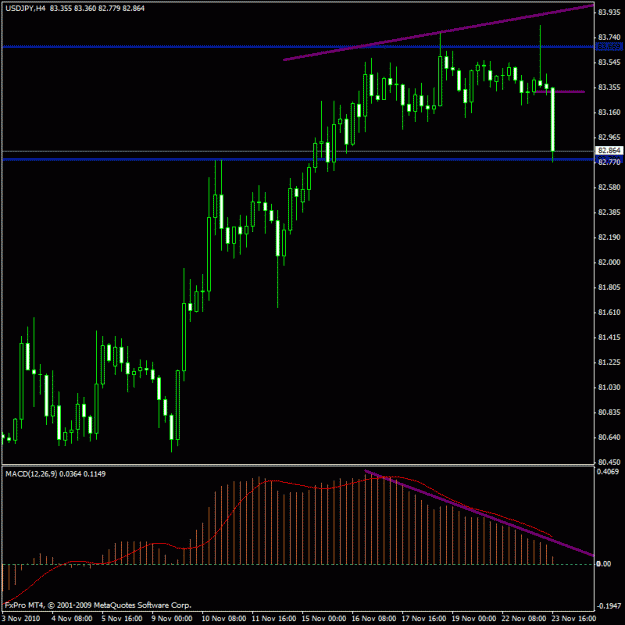Click the 82.580 price axis label
Viewport: 625px width, 625px height.
[x=609, y=187]
